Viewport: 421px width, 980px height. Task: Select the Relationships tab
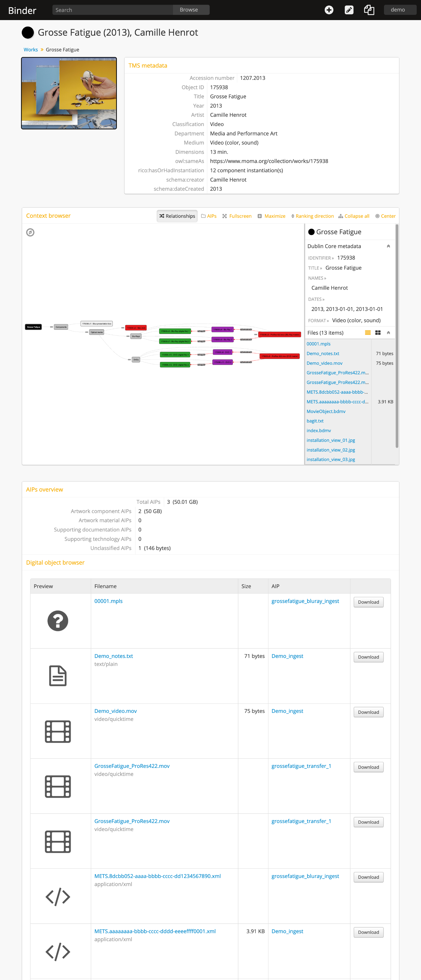pyautogui.click(x=177, y=216)
